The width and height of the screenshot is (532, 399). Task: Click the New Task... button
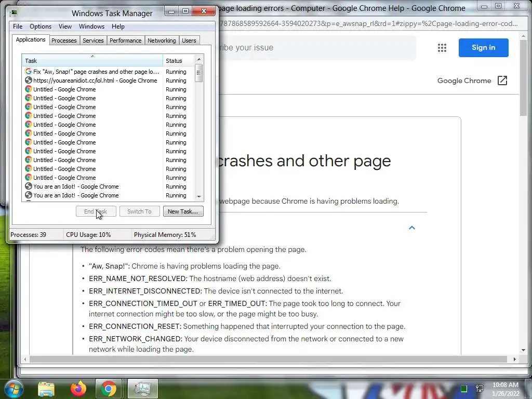(x=183, y=211)
